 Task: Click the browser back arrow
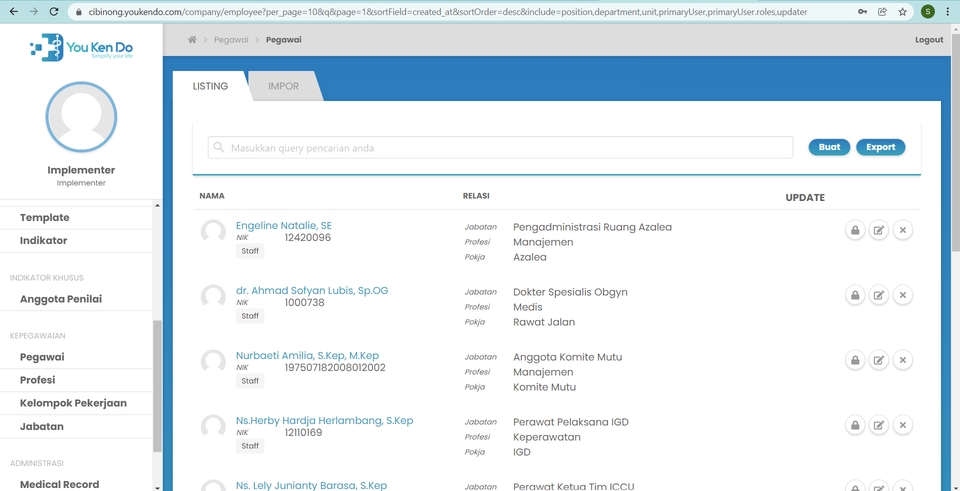(13, 12)
